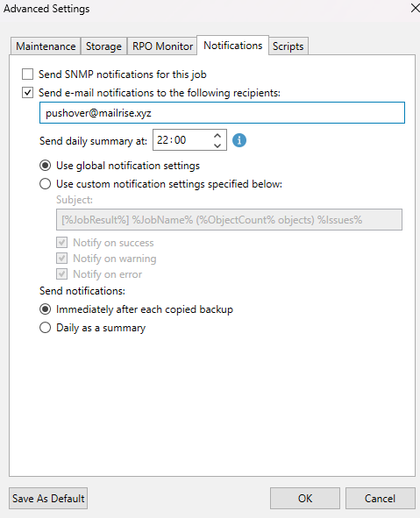Switch to the Maintenance tab

pos(46,46)
